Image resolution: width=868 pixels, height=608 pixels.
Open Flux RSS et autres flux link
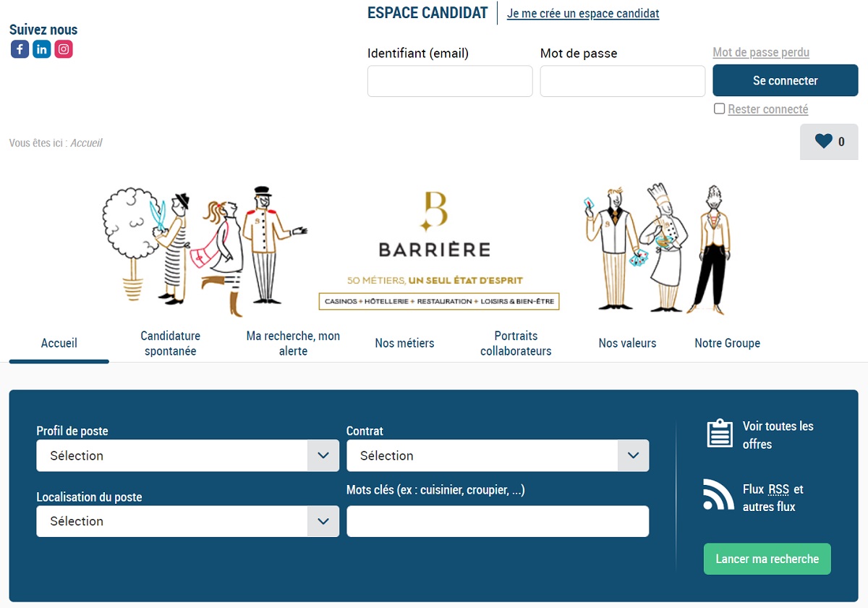773,498
